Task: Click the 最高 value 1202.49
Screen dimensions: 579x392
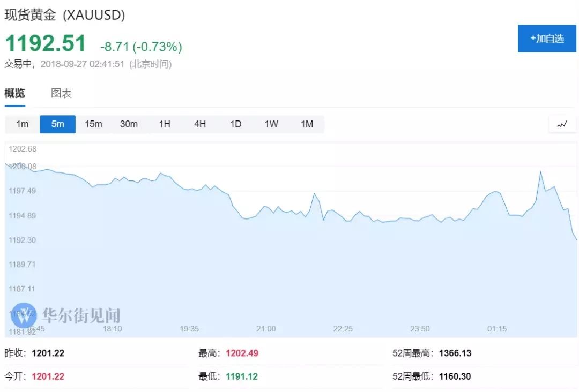Action: (x=242, y=353)
